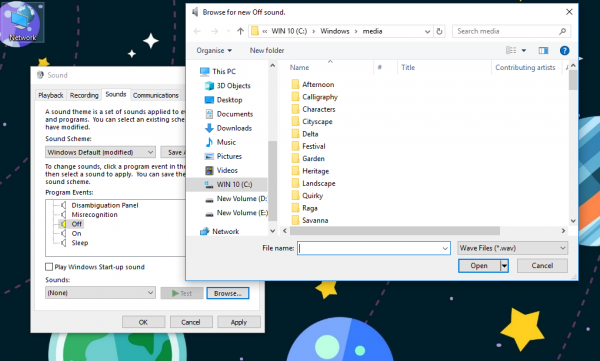Go up one folder level with the Up arrow
Image resolution: width=600 pixels, height=361 pixels.
pos(240,31)
